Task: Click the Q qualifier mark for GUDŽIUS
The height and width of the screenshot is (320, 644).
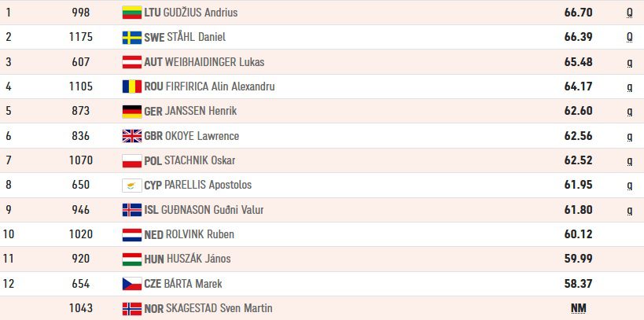Action: coord(629,13)
